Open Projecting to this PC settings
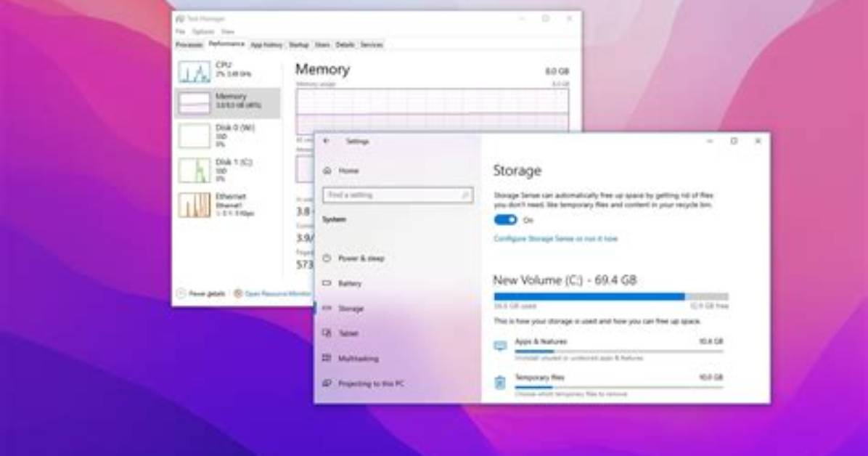Viewport: 868px width, 456px height. point(364,383)
